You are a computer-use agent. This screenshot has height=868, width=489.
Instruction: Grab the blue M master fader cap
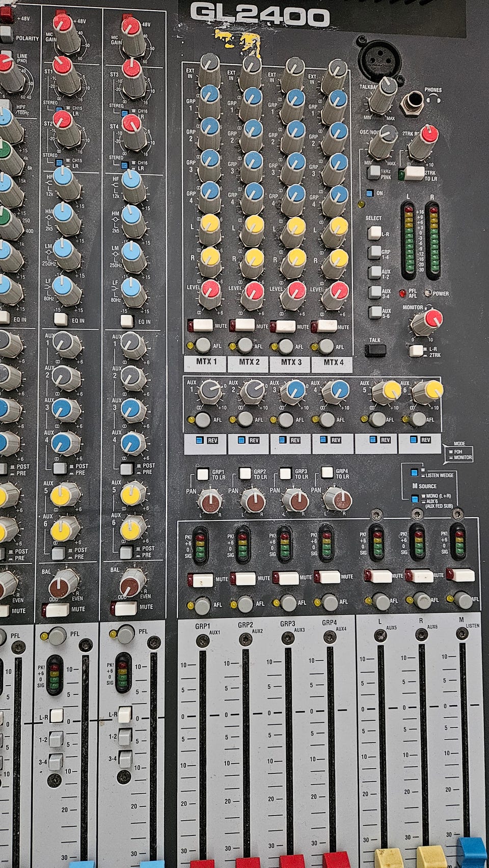tap(472, 853)
